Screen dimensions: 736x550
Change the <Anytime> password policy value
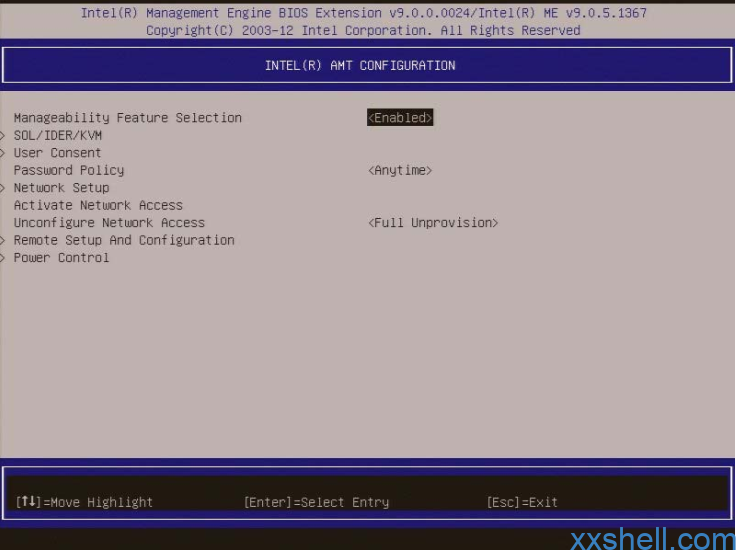(x=400, y=170)
